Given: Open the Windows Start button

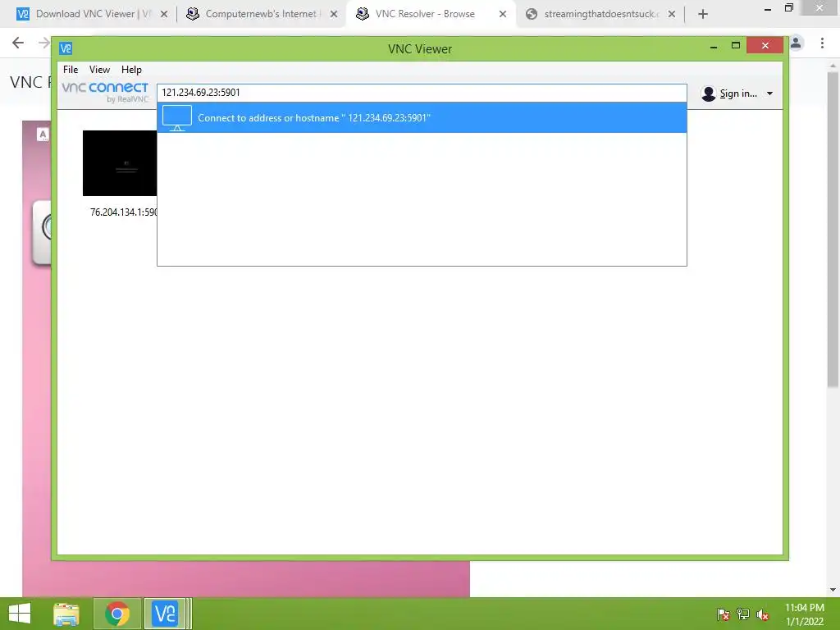Looking at the screenshot, I should point(20,614).
